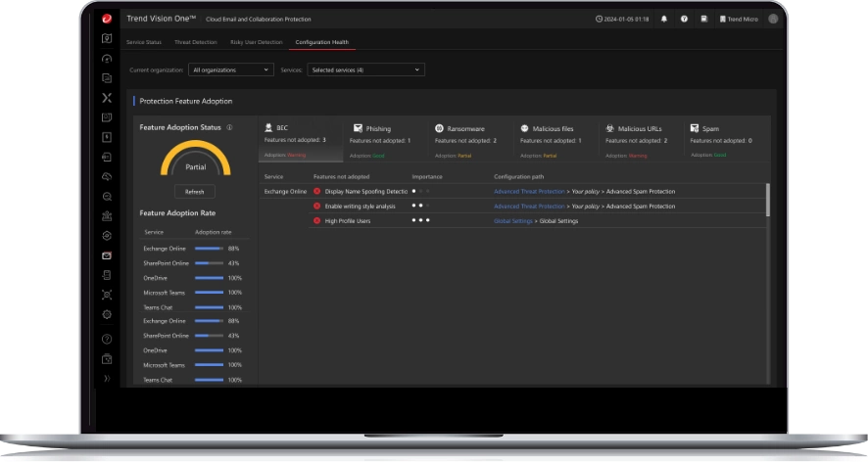Viewport: 868px width, 462px height.
Task: Click the Refresh button
Action: pyautogui.click(x=194, y=192)
